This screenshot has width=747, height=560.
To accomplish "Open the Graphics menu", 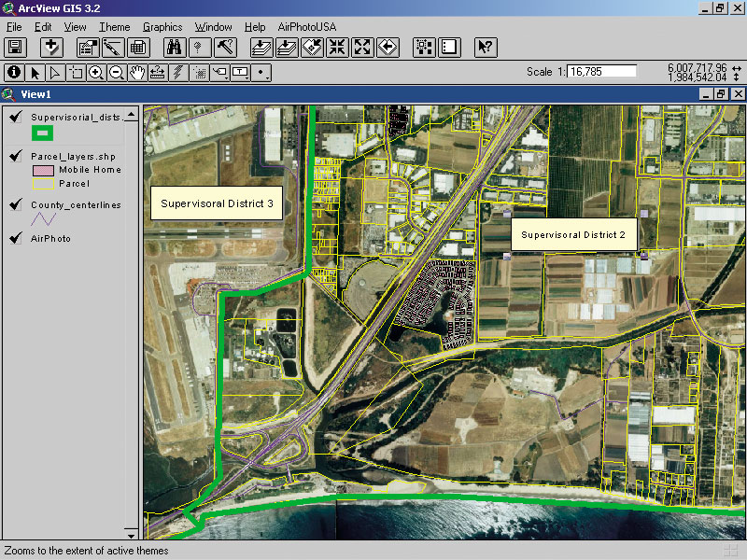I will 162,27.
